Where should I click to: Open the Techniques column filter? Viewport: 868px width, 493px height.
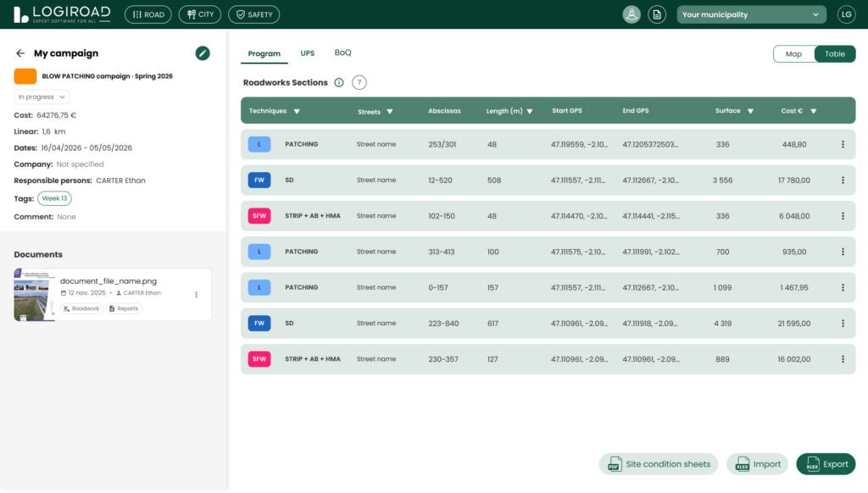pyautogui.click(x=297, y=111)
